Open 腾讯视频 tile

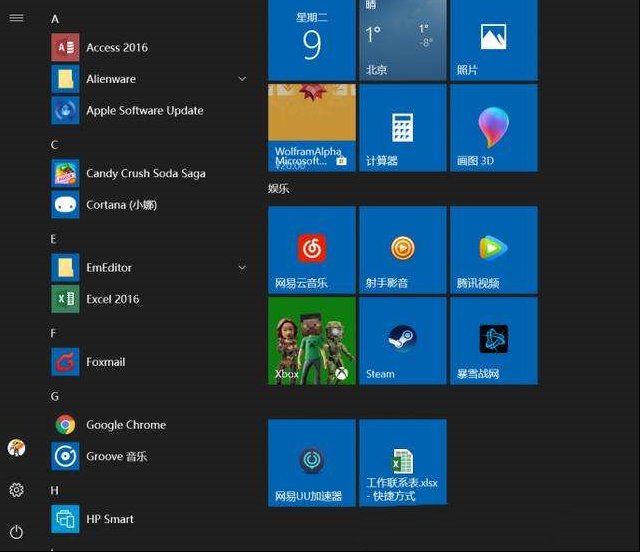coord(494,250)
